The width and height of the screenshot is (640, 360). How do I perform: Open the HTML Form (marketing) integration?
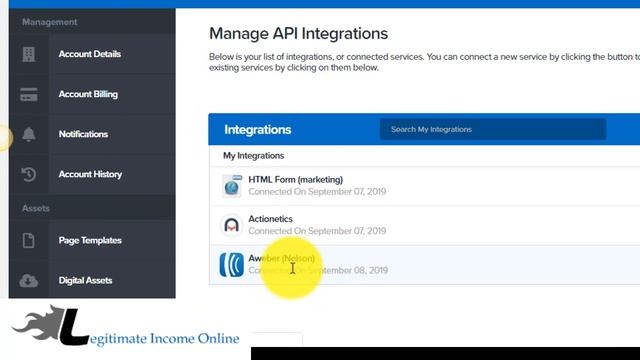(424, 186)
